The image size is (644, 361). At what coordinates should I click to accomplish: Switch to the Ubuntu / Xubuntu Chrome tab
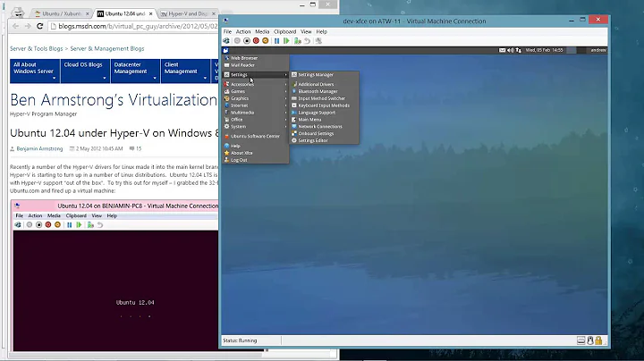click(x=62, y=13)
